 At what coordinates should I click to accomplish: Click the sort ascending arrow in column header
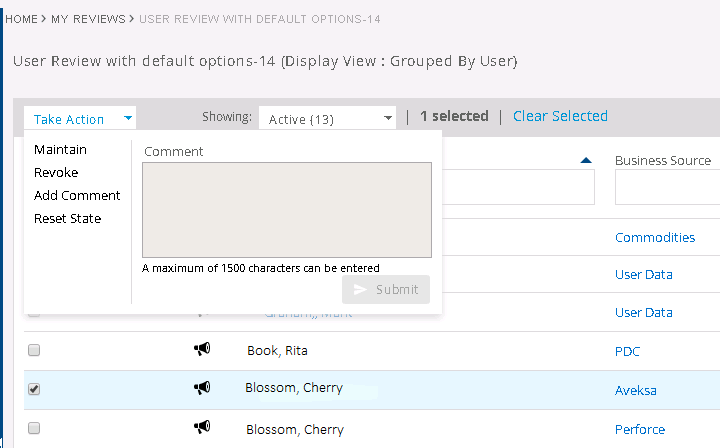[586, 160]
